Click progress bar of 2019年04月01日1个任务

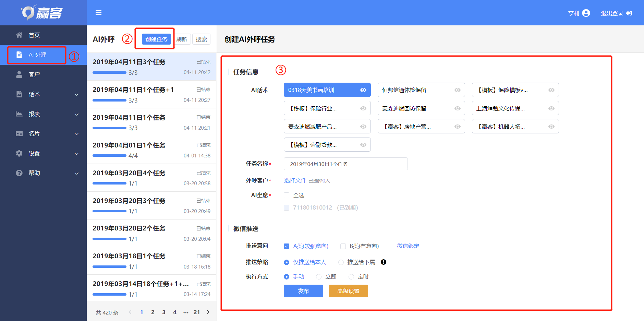click(x=109, y=156)
